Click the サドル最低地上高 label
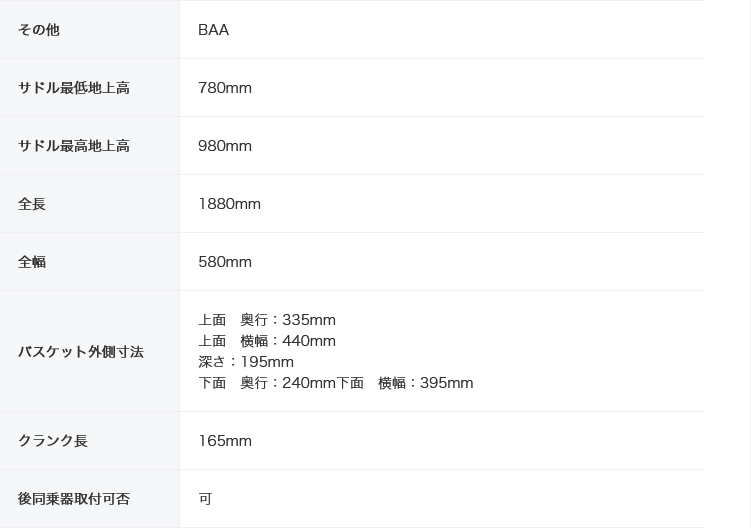Image resolution: width=751 pixels, height=528 pixels. click(x=73, y=88)
